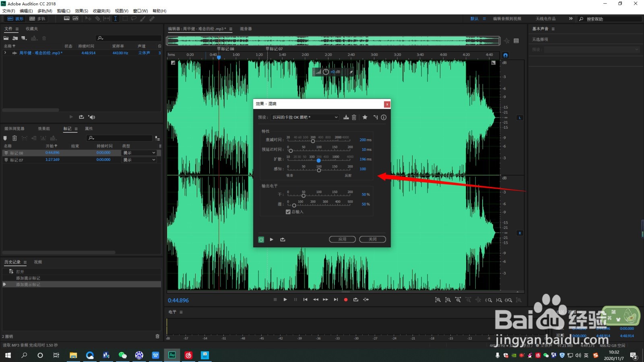Click the red Record button
The height and width of the screenshot is (362, 644).
tap(346, 300)
